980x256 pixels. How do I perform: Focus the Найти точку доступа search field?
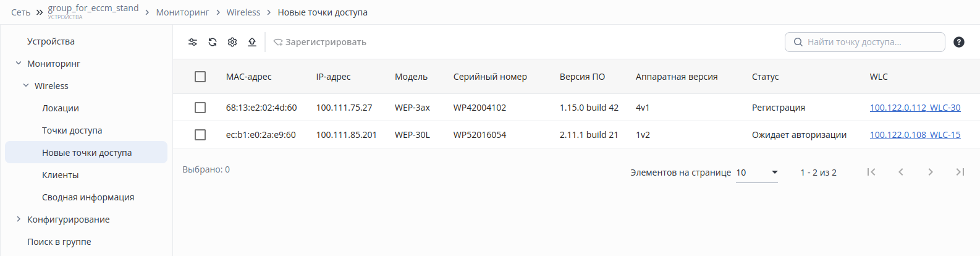point(865,42)
